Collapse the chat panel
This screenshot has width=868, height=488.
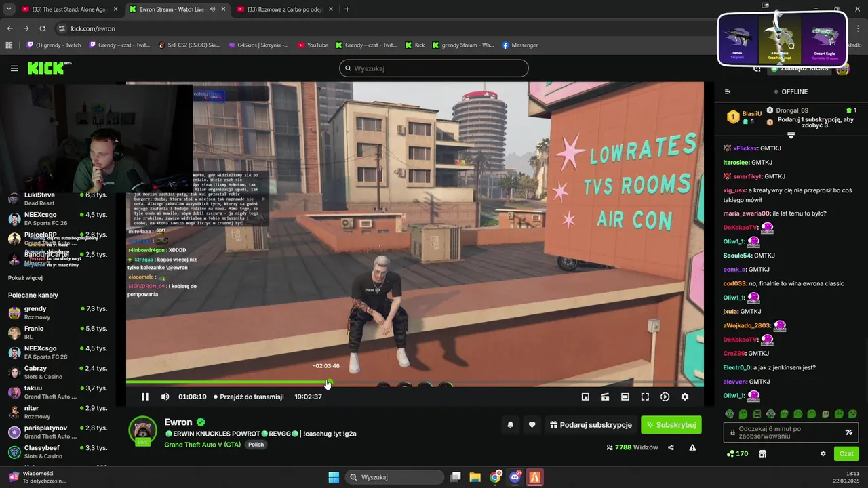pos(728,91)
